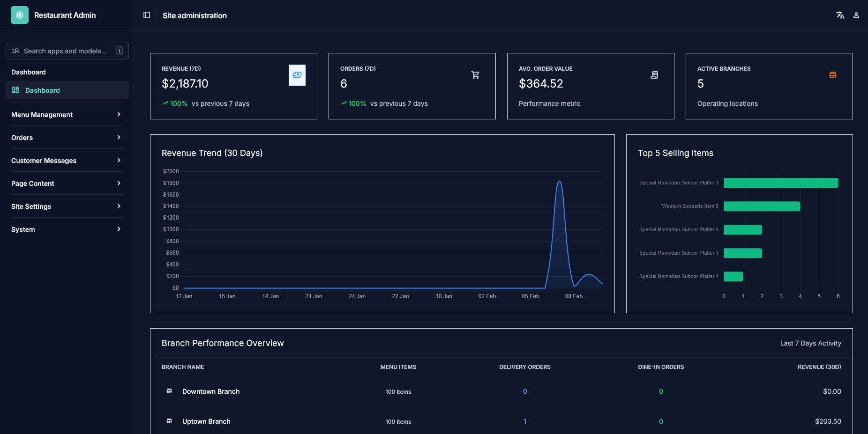
Task: Click the receipt icon on Avg Order Value card
Action: pos(654,75)
